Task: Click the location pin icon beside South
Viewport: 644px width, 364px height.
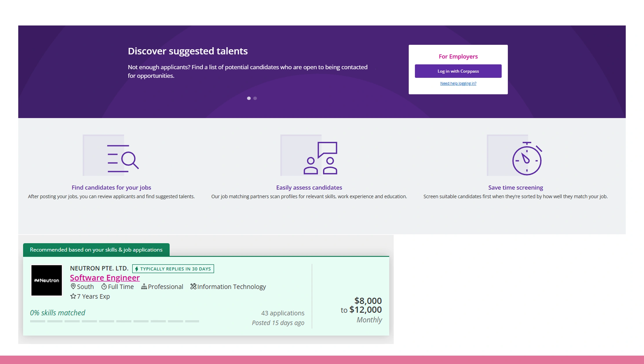Action: click(73, 286)
